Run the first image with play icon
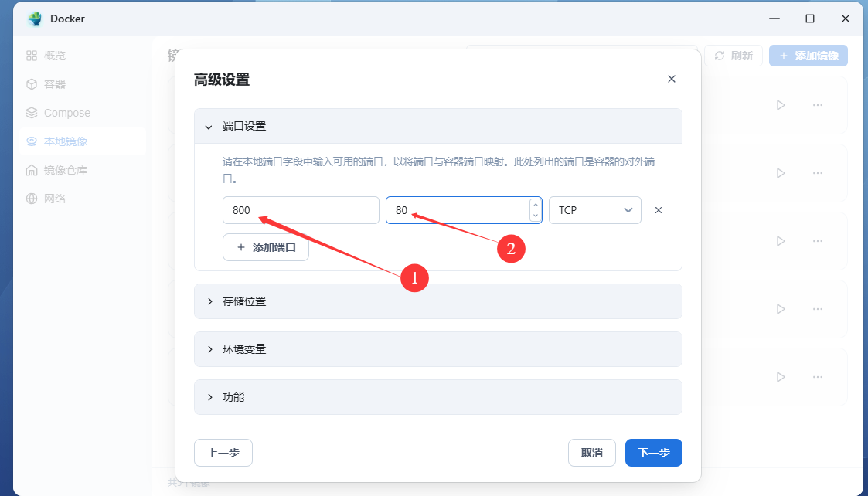 [x=781, y=105]
